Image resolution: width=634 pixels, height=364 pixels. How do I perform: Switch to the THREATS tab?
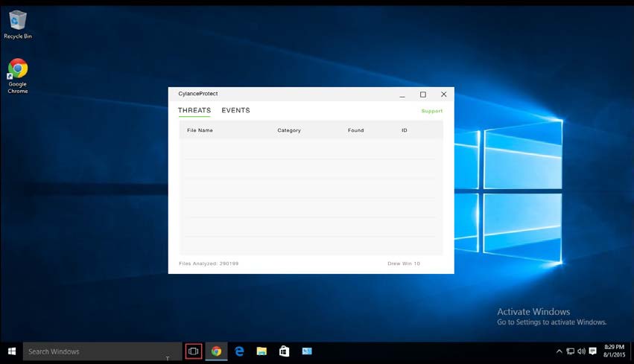point(194,110)
